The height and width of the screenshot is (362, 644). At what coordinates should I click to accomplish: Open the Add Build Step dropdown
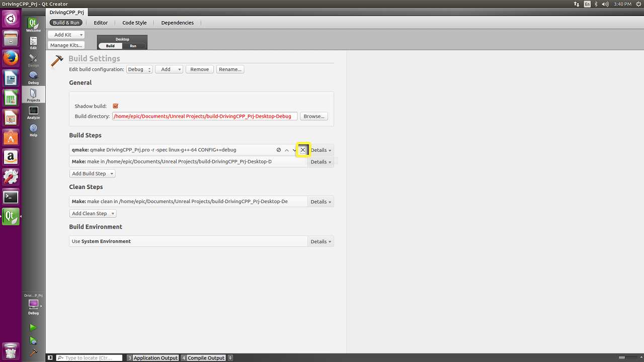[x=92, y=173]
